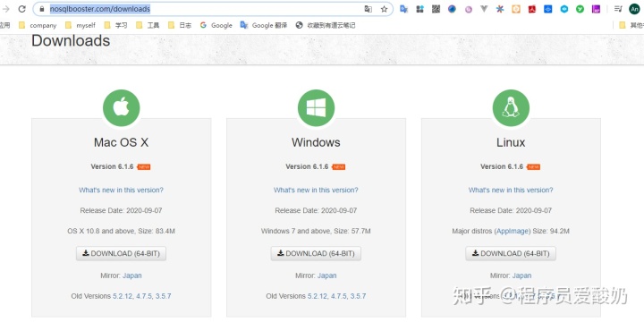The width and height of the screenshot is (644, 322).
Task: Open the 学习 bookmarks folder
Action: click(115, 25)
